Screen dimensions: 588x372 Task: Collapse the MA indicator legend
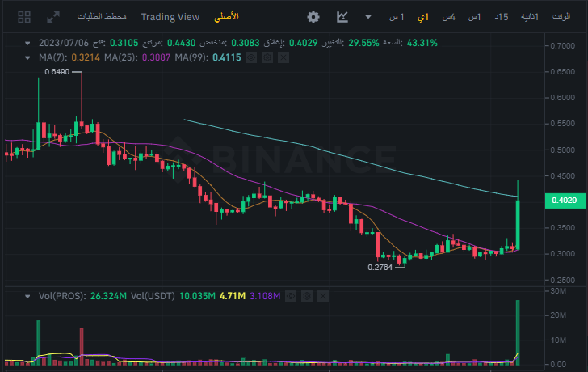28,57
